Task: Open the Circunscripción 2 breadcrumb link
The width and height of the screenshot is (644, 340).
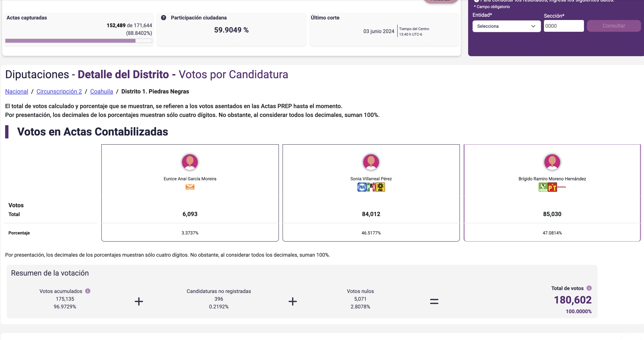Action: 59,91
